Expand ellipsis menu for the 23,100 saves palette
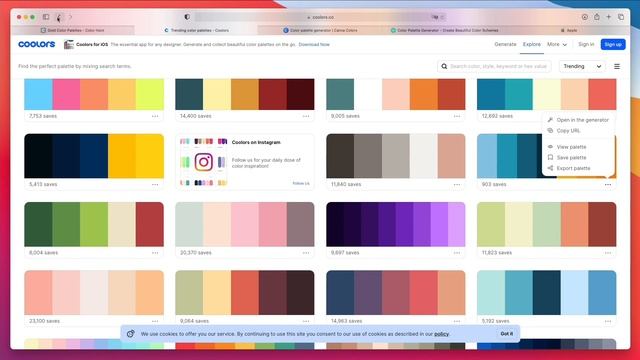640x360 pixels. tap(155, 321)
